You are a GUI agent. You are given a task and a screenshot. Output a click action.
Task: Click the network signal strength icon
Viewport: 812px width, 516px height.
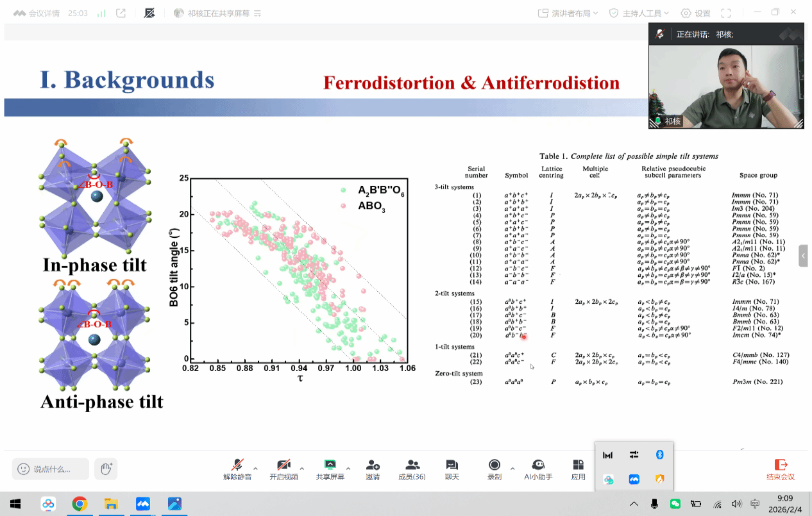pyautogui.click(x=101, y=13)
